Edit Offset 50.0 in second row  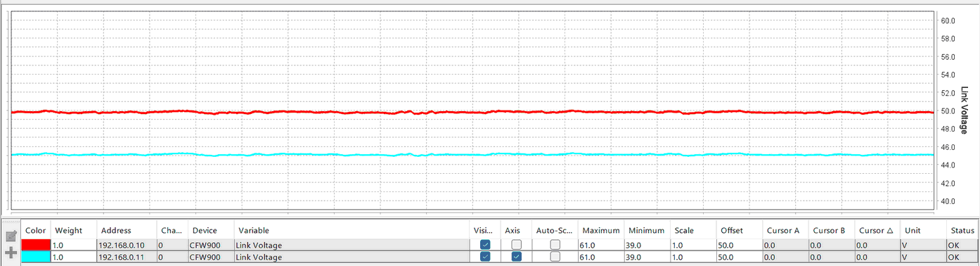(740, 257)
